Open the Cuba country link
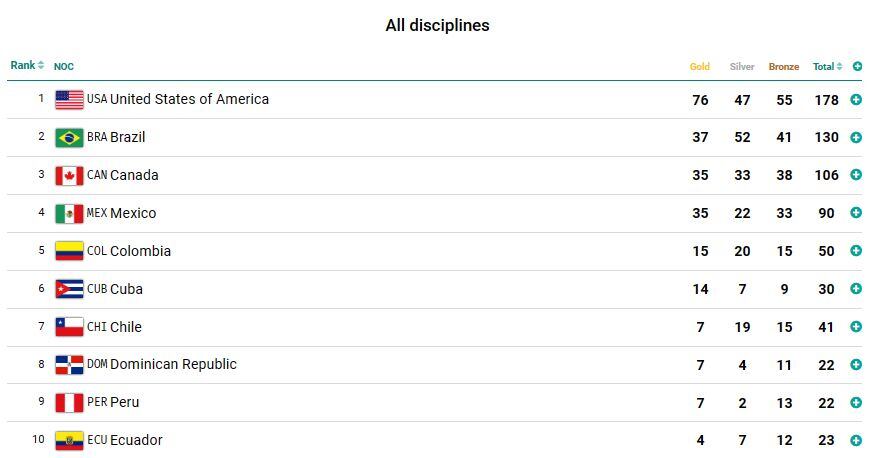 (126, 289)
